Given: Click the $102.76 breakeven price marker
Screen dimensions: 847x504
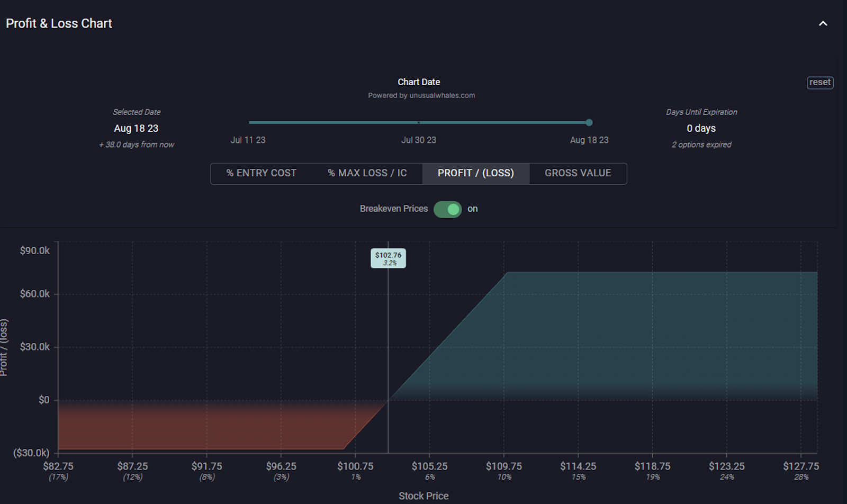Looking at the screenshot, I should click(x=389, y=259).
